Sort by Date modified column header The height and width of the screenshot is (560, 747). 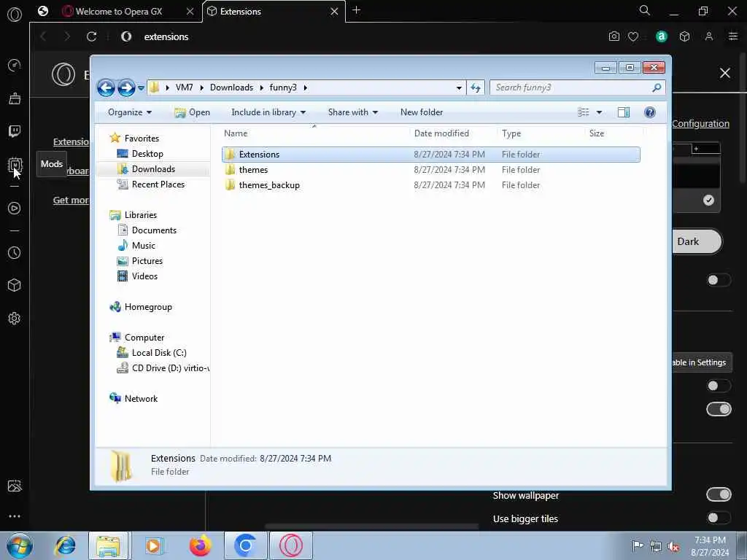[x=454, y=133]
